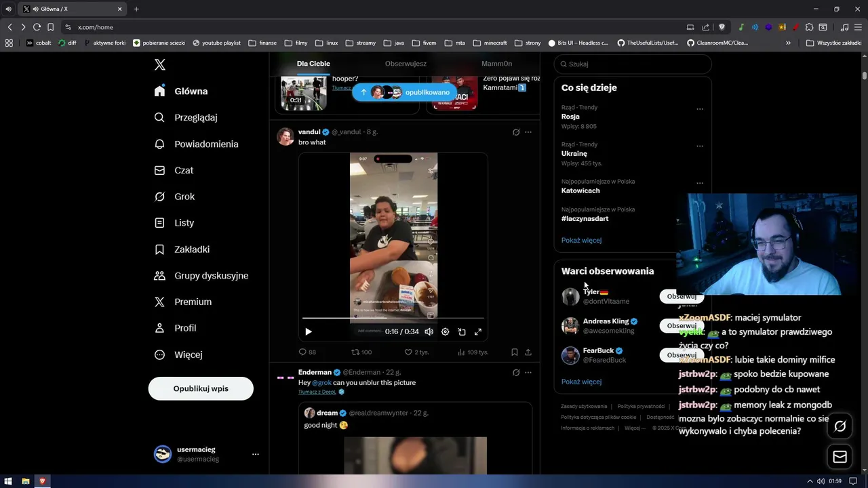The height and width of the screenshot is (488, 868).
Task: Click Brave browser taskbar icon
Action: pyautogui.click(x=42, y=481)
